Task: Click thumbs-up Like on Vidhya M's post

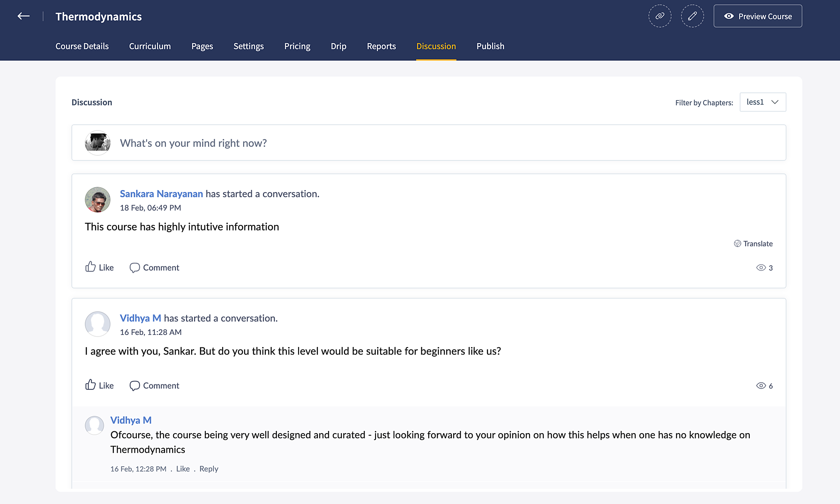Action: [x=91, y=385]
